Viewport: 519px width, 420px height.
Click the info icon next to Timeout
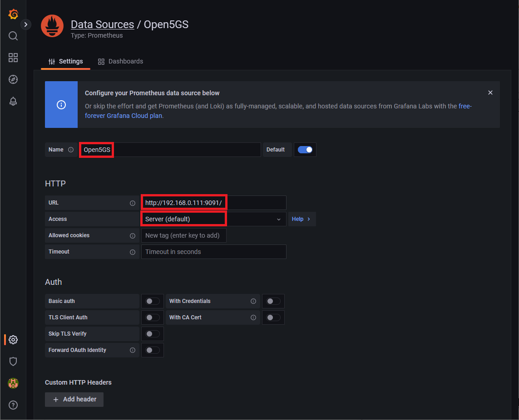pos(133,252)
